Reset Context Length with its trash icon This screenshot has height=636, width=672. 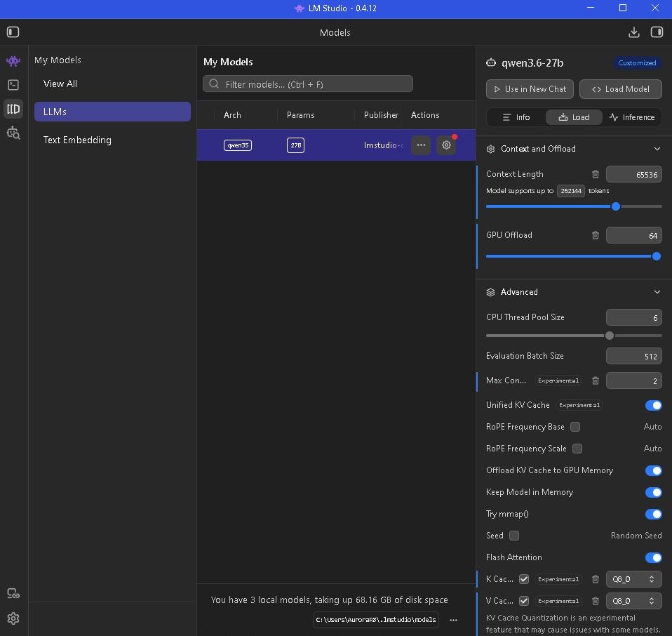coord(596,174)
